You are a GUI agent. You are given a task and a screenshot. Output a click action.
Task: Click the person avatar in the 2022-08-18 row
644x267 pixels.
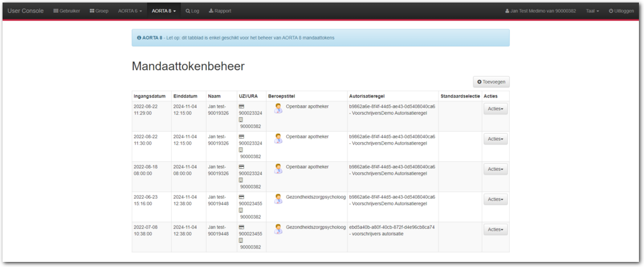[x=278, y=169]
